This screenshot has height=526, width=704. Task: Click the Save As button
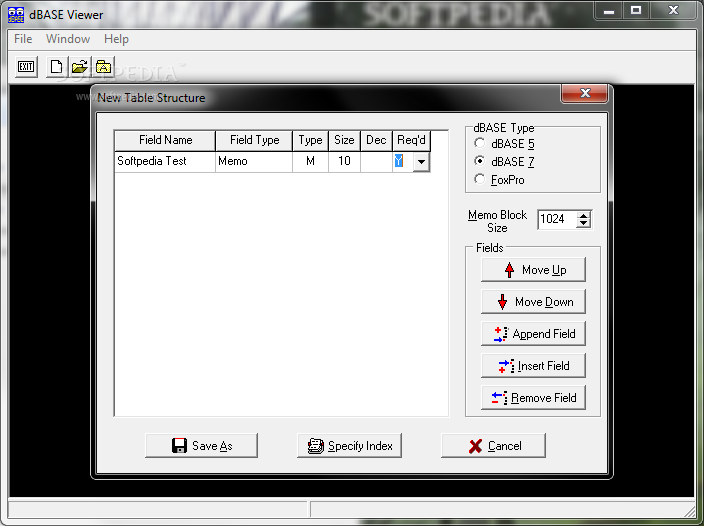click(202, 446)
